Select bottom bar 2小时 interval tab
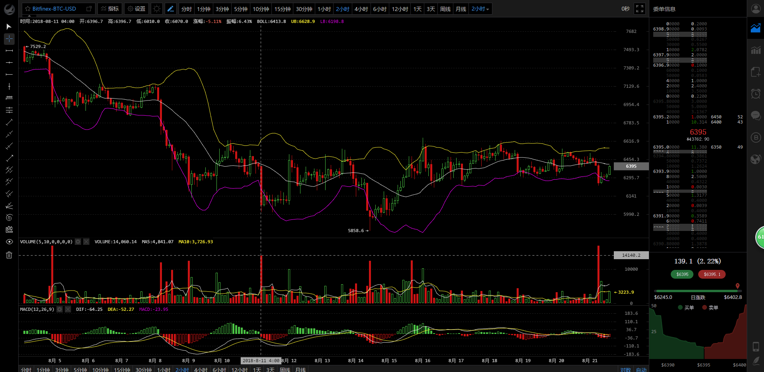Screen dimensions: 764x372 tap(182, 369)
